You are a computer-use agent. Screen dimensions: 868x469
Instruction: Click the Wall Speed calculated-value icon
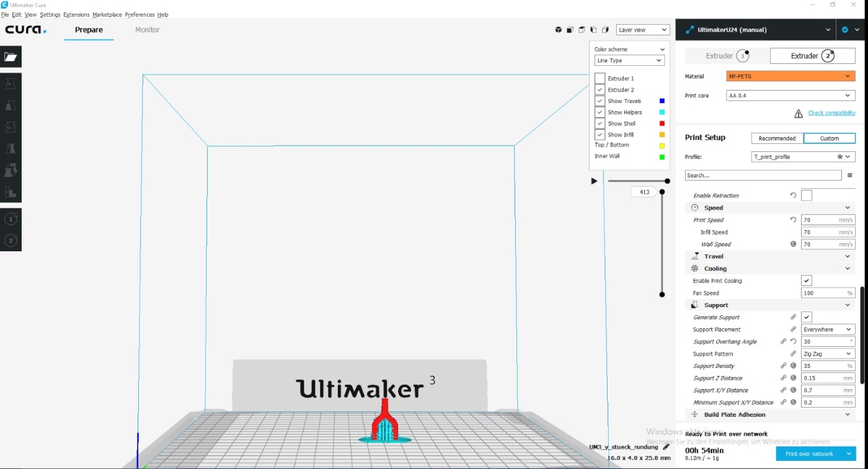point(793,244)
